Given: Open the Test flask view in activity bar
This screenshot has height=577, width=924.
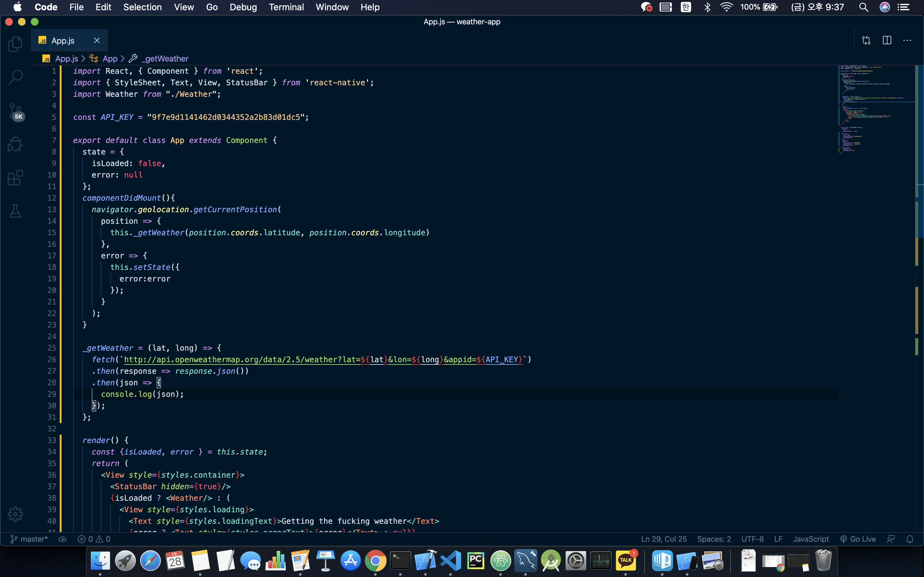Looking at the screenshot, I should coord(15,211).
